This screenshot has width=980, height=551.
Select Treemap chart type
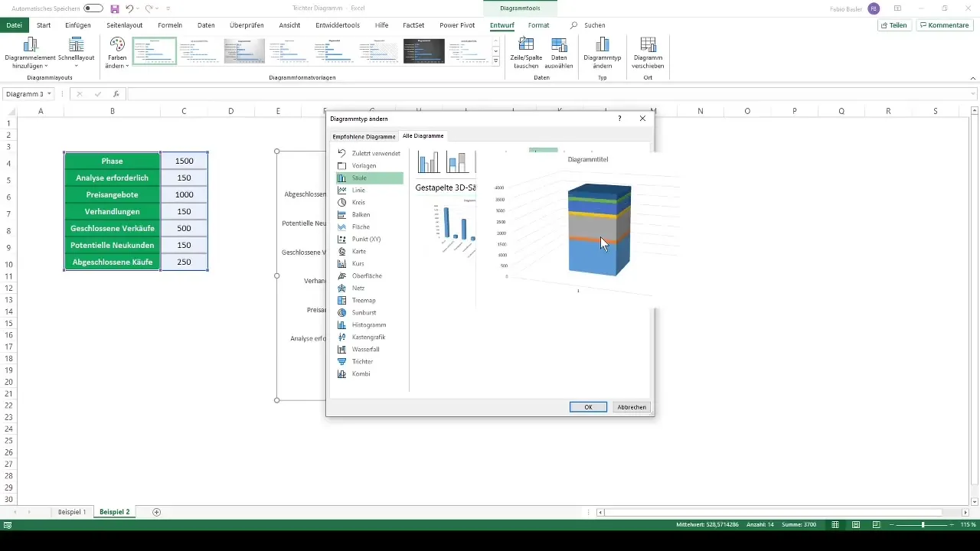coord(370,300)
